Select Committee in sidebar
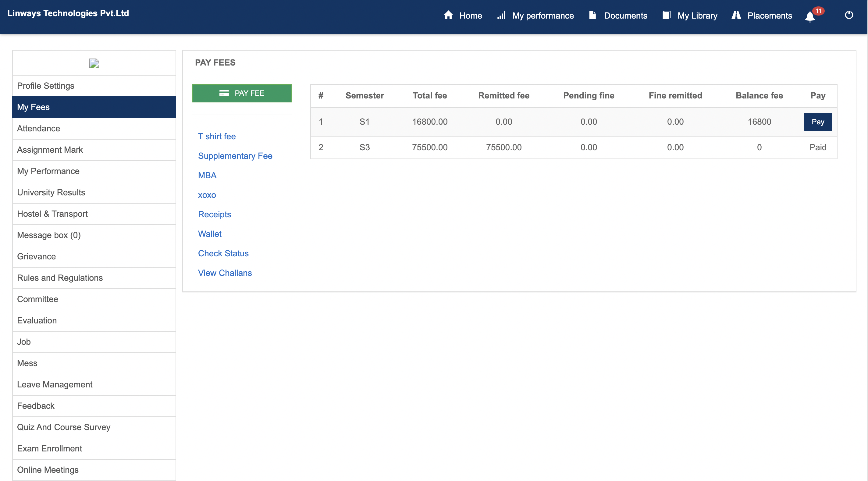Image resolution: width=868 pixels, height=481 pixels. click(x=94, y=299)
